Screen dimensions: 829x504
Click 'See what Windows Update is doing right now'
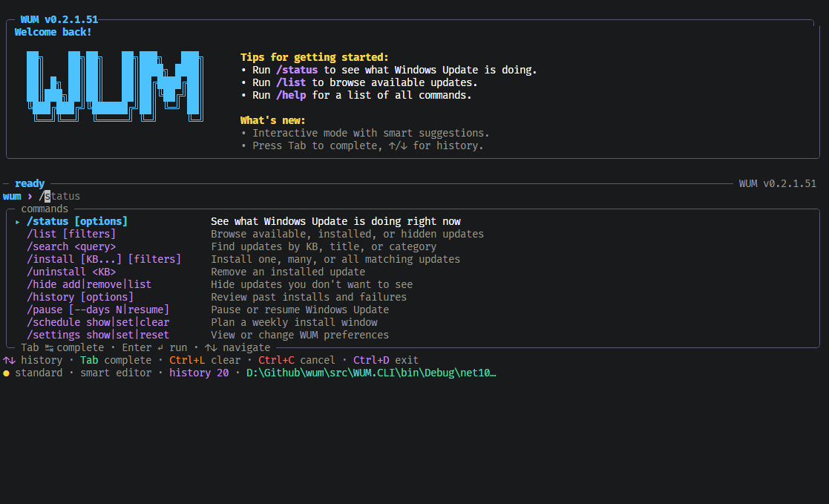pos(335,221)
